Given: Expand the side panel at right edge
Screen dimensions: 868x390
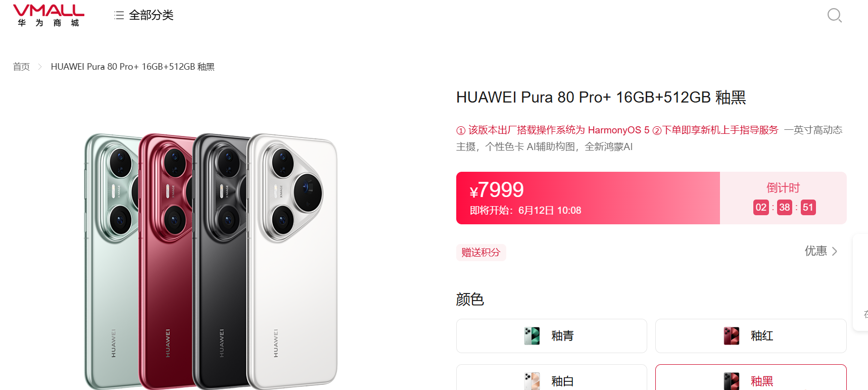Looking at the screenshot, I should tap(860, 282).
